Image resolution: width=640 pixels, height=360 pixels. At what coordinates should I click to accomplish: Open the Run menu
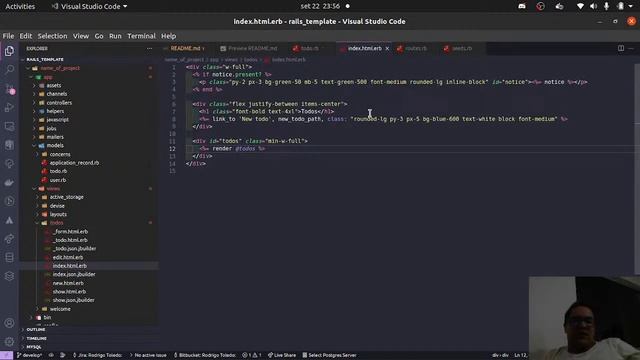[x=115, y=36]
